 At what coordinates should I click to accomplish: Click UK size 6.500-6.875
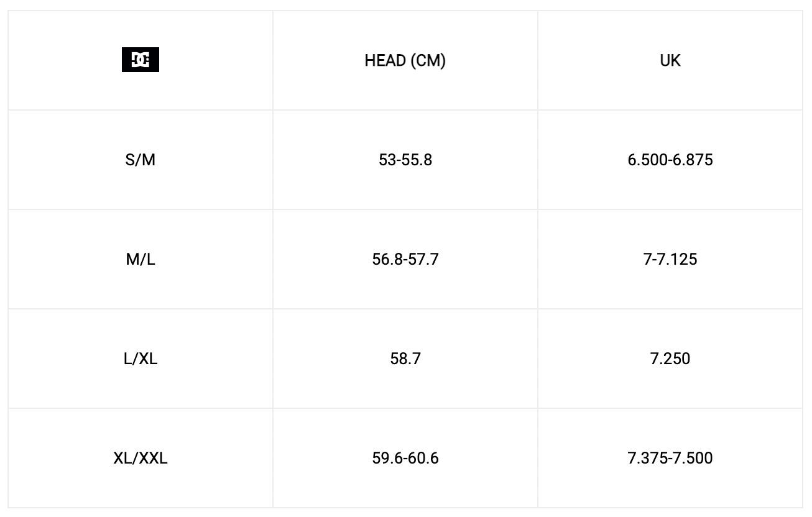pos(670,160)
